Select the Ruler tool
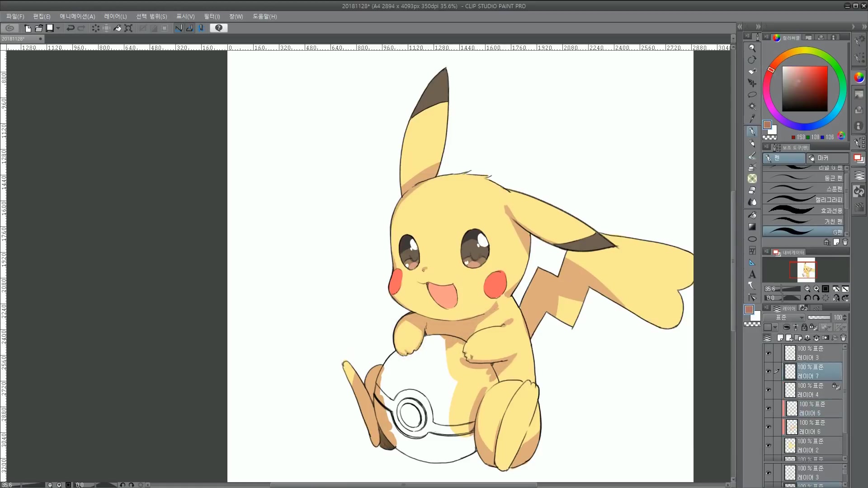The image size is (868, 488). [x=752, y=263]
